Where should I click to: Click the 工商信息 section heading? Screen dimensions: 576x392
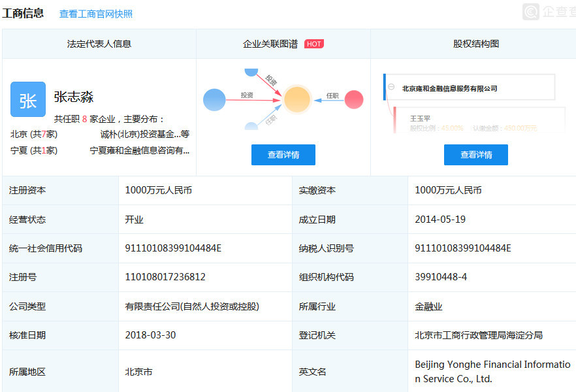coord(23,13)
